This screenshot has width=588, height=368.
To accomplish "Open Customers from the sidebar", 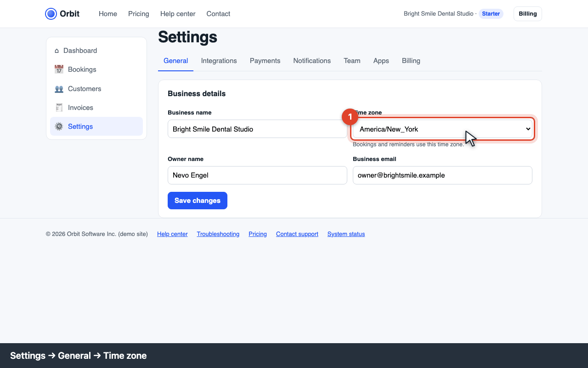I will [x=96, y=89].
